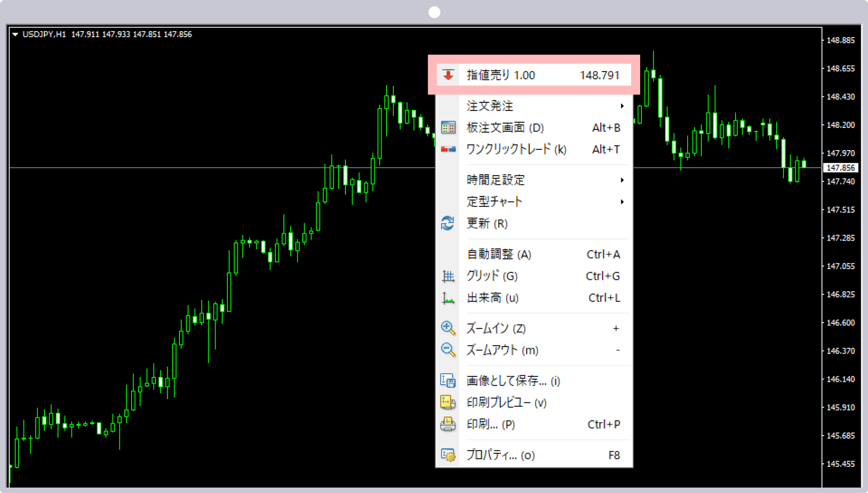Choose 印刷プレビュー (v) menu entry
Screen dimensions: 868x493
534,403
